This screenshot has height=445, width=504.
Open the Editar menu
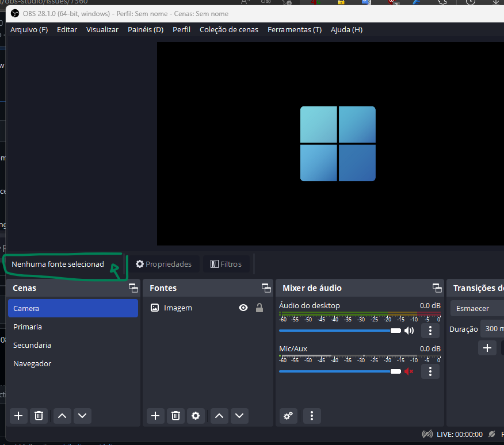[67, 29]
